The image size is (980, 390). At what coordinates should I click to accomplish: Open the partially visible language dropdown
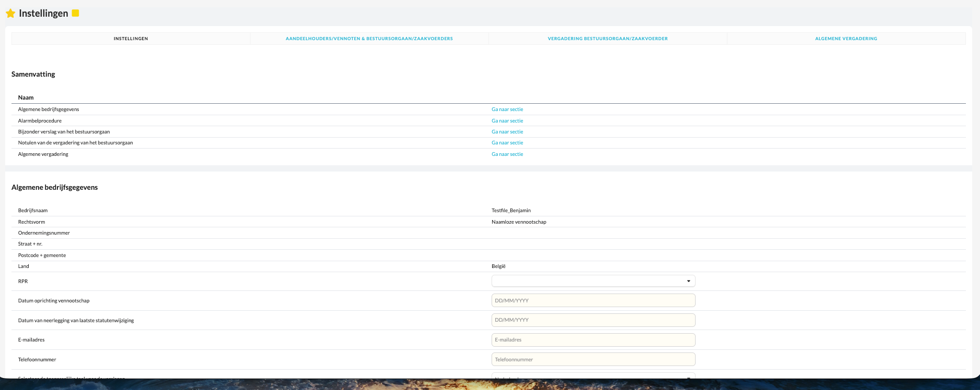pyautogui.click(x=593, y=376)
